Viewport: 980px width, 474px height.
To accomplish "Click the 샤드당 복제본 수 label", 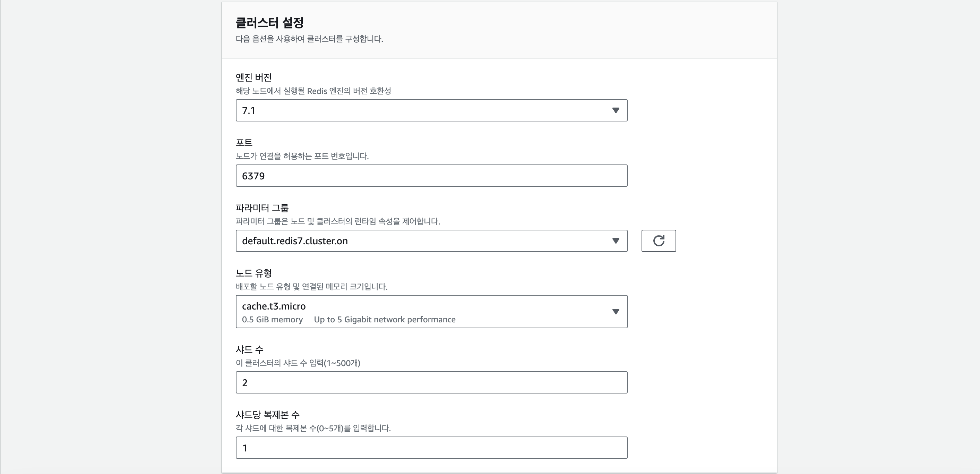I will [x=267, y=415].
